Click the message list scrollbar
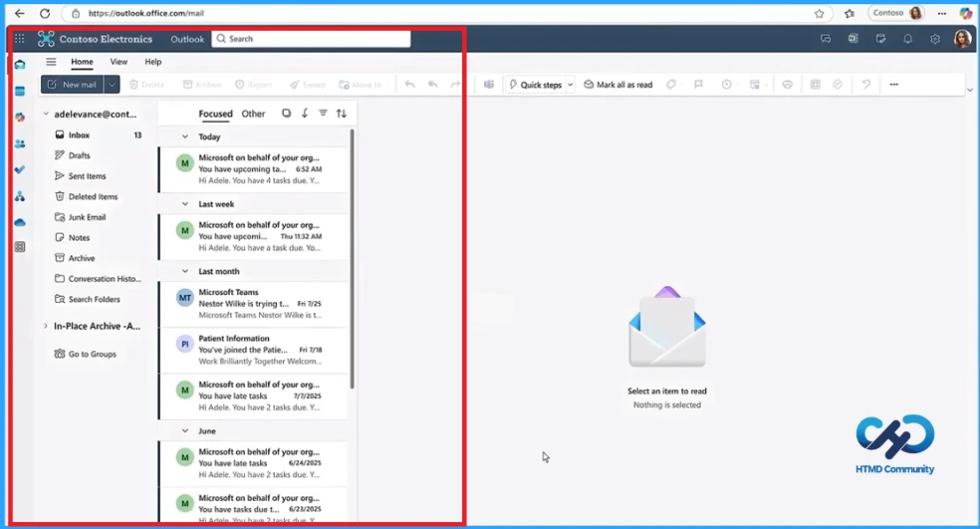This screenshot has width=980, height=529. (x=352, y=259)
